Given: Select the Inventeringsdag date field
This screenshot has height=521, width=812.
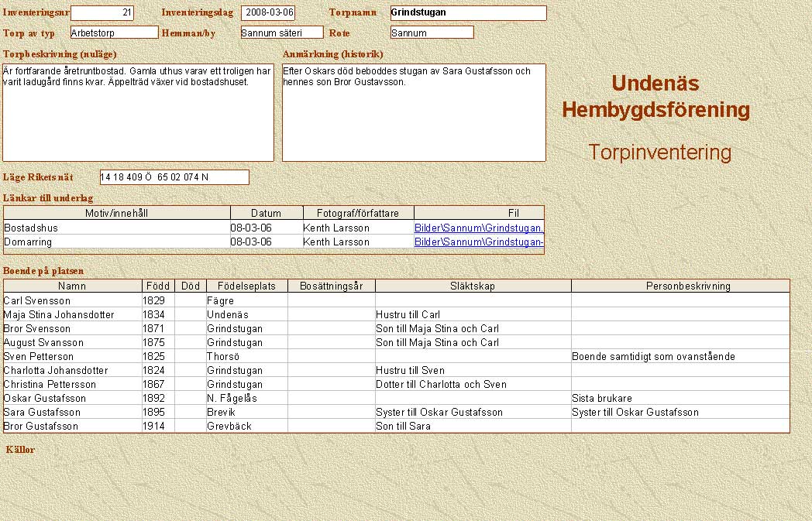Looking at the screenshot, I should (268, 13).
